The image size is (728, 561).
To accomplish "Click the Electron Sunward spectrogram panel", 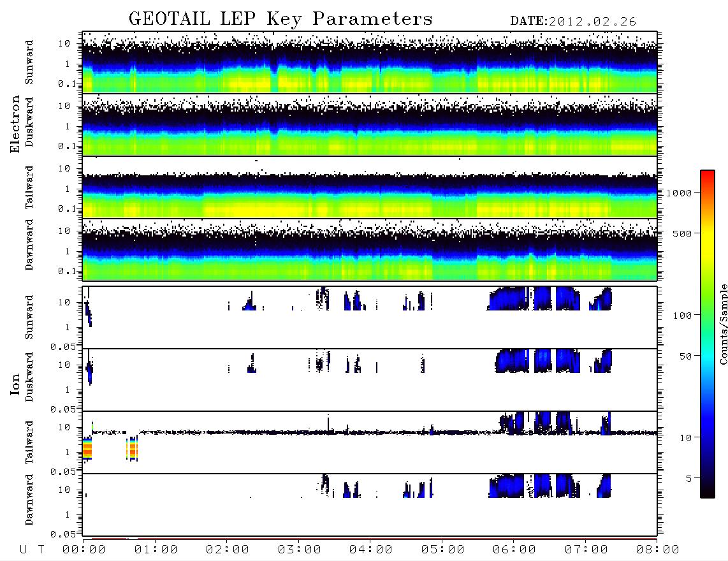I will 370,62.
